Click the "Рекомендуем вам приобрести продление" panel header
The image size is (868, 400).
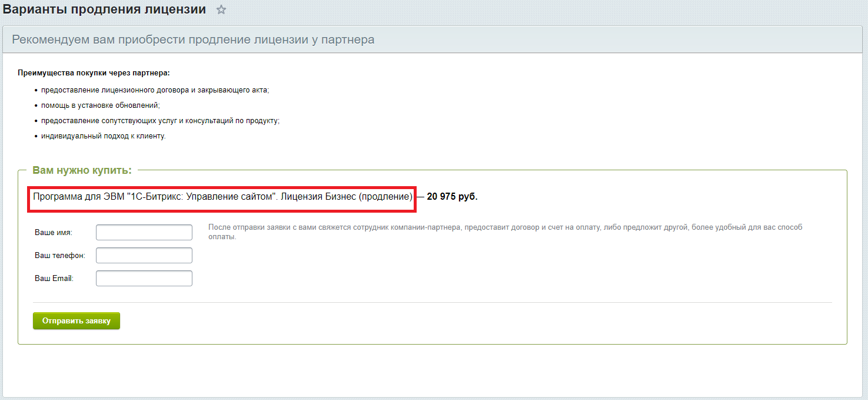[193, 39]
